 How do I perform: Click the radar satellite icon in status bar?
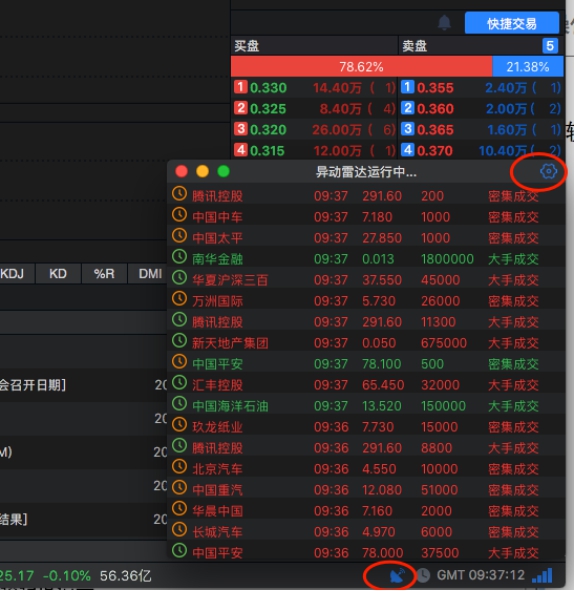click(397, 576)
